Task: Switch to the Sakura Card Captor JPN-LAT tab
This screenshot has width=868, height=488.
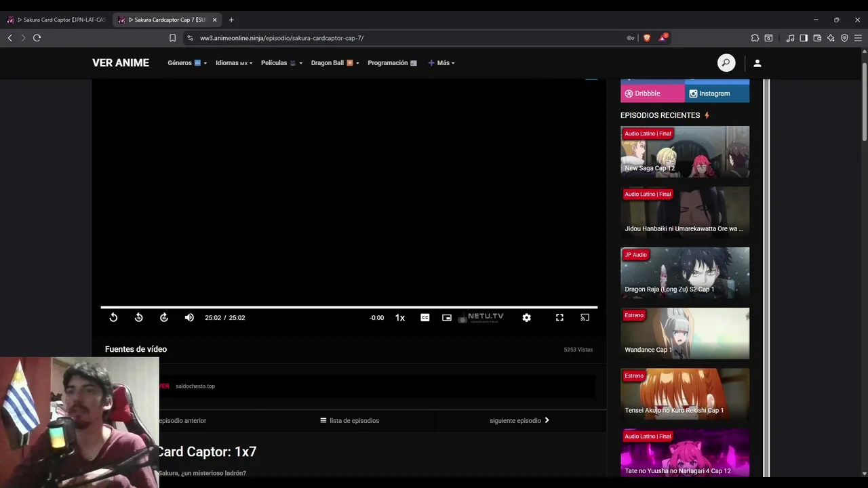Action: click(x=57, y=20)
